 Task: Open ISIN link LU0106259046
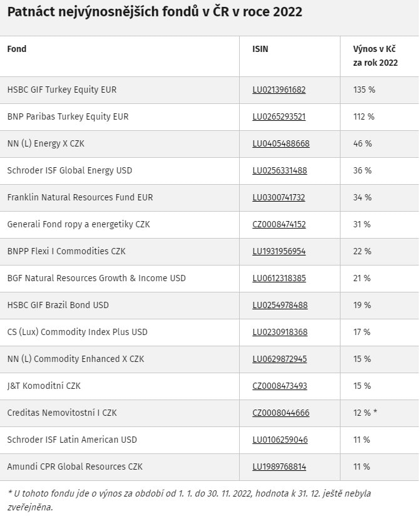pos(280,440)
